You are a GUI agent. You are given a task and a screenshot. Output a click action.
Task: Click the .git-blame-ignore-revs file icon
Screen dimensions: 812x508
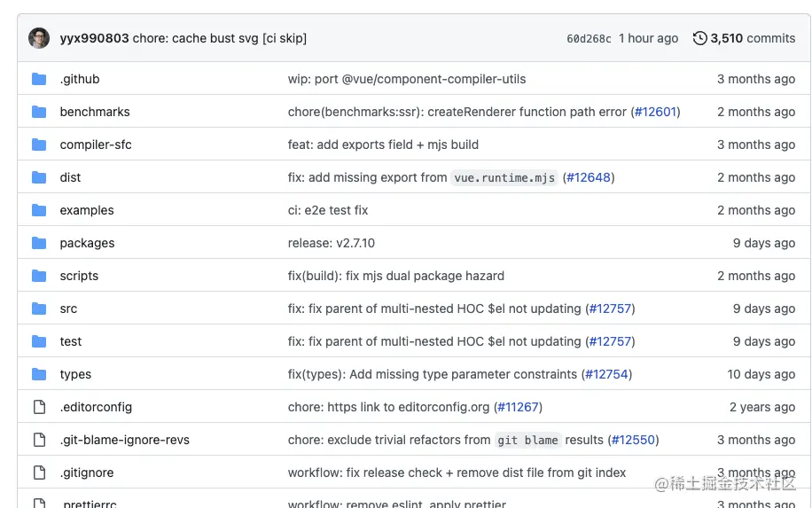39,440
